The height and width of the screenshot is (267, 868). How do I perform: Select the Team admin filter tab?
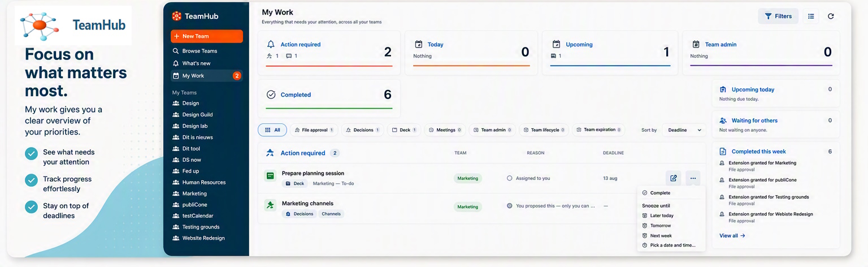point(492,130)
